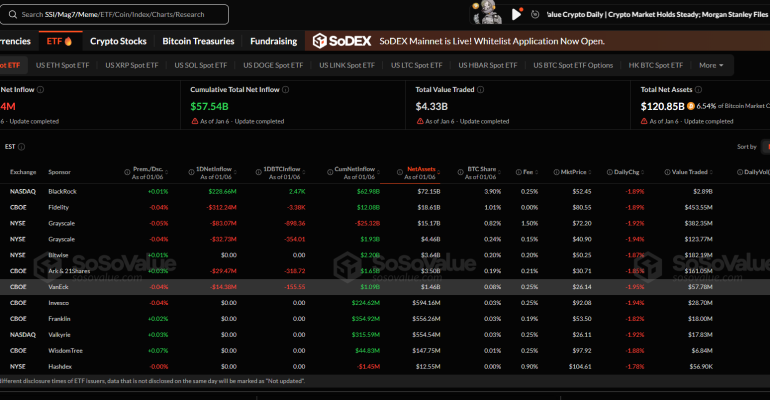Click info icon of CumNetInflow column
Viewport: 770px width, 400px height.
click(330, 172)
